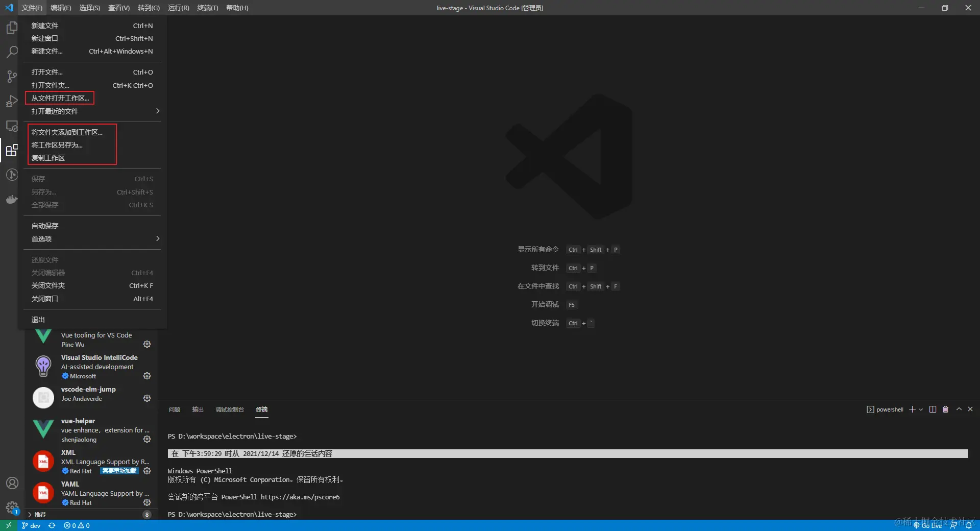Open errors and warnings indicator in status bar

[x=77, y=525]
